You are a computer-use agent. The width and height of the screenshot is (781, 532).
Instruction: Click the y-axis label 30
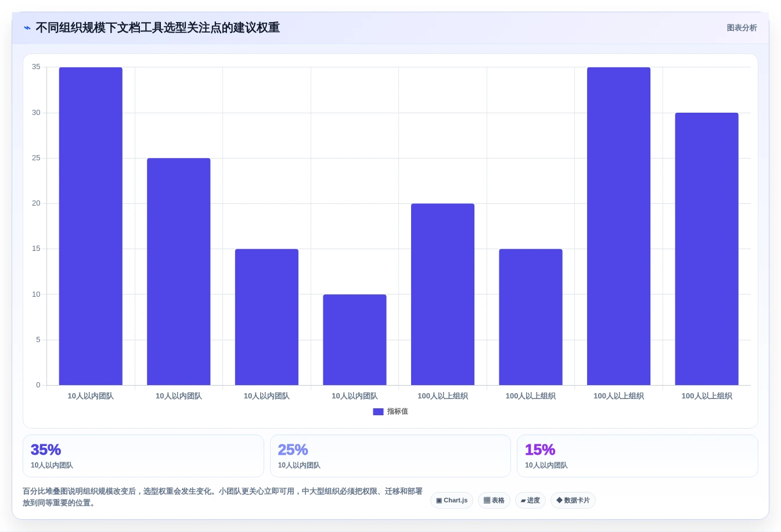pos(36,113)
